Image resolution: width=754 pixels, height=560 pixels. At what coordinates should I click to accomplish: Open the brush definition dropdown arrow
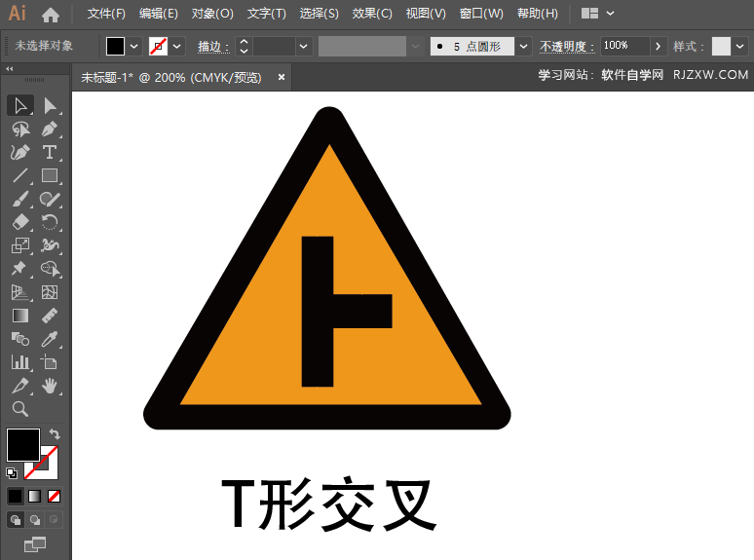pos(524,47)
